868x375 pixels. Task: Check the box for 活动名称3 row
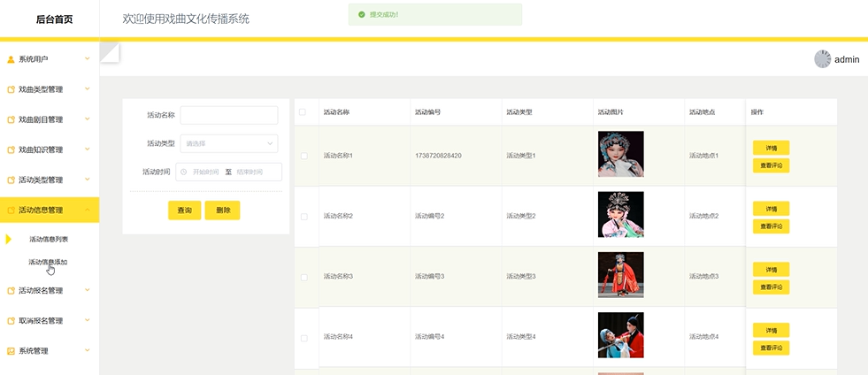click(303, 278)
